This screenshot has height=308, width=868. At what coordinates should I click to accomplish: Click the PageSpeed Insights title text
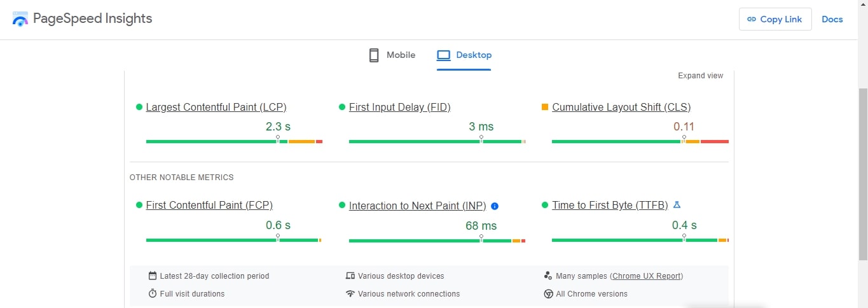pos(93,18)
